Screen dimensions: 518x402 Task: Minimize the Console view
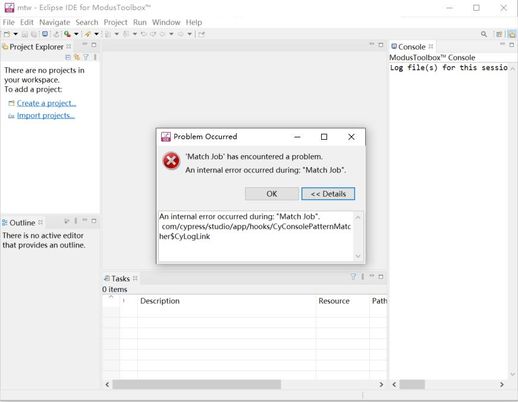(x=502, y=44)
